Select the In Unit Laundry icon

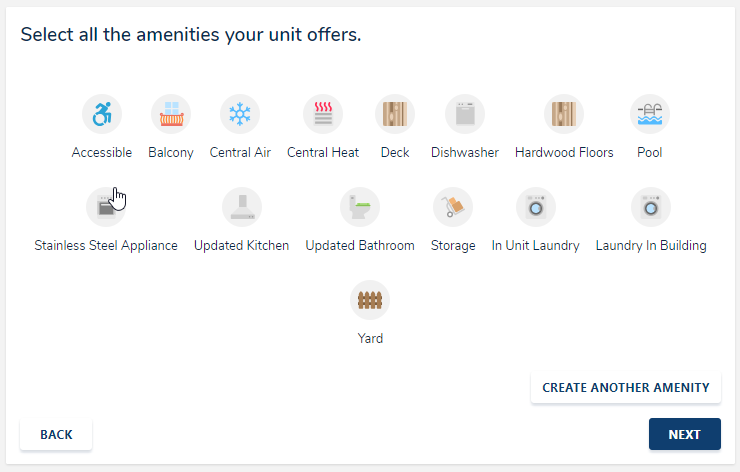tap(536, 207)
